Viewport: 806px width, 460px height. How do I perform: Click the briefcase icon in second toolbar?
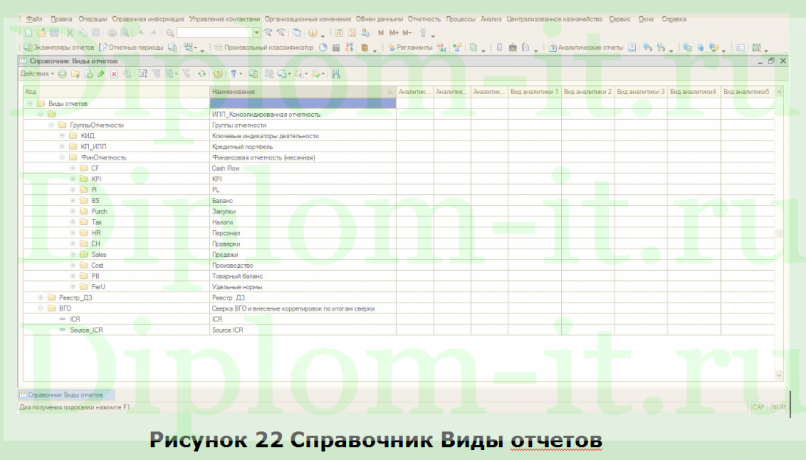click(x=512, y=48)
